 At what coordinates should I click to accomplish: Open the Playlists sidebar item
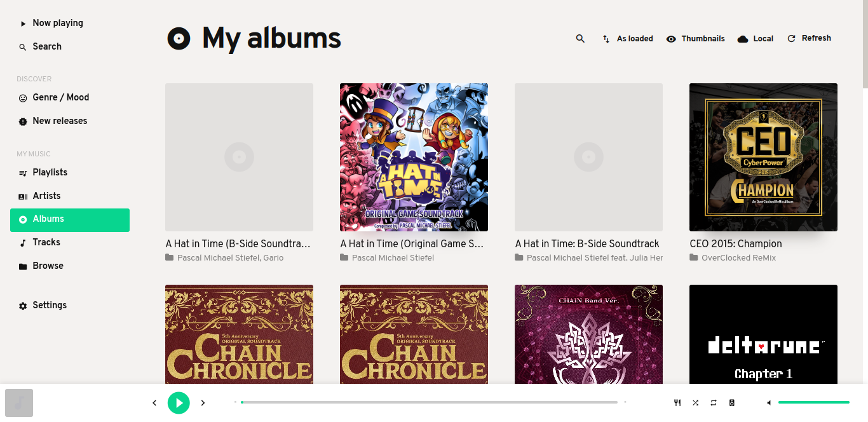[70, 172]
